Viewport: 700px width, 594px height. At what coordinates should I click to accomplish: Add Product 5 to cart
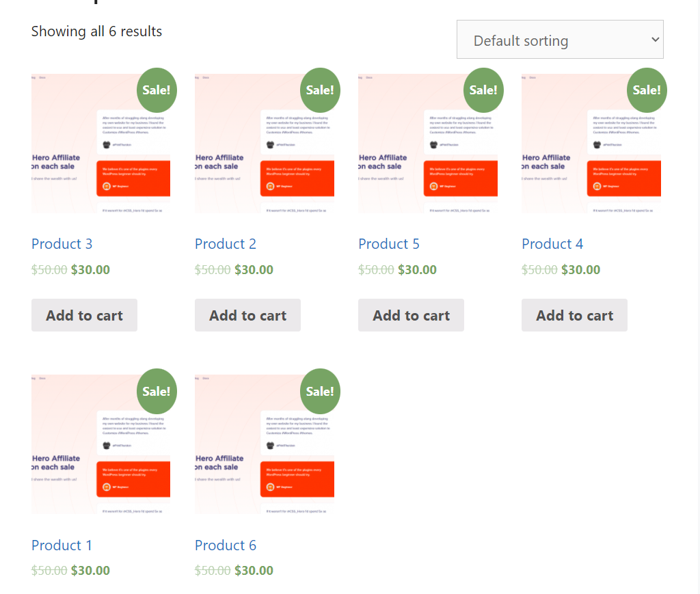pyautogui.click(x=411, y=315)
